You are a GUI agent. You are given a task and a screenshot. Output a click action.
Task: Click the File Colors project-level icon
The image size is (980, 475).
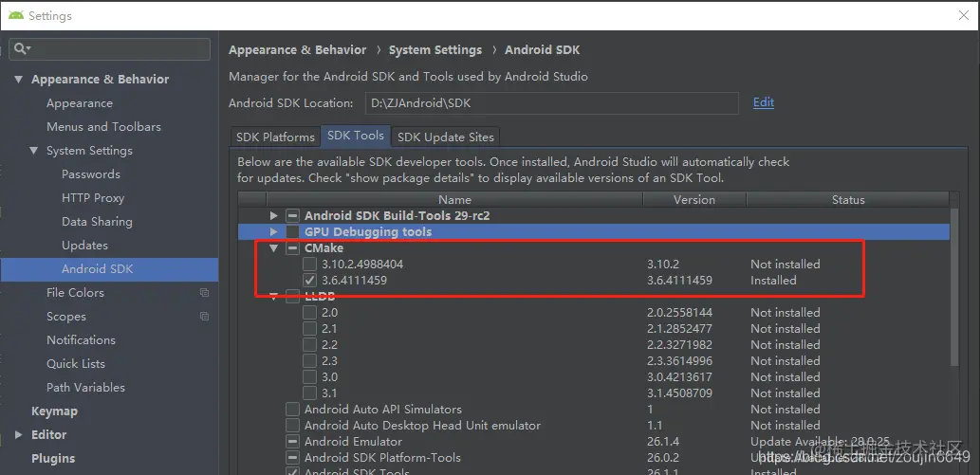pyautogui.click(x=204, y=293)
